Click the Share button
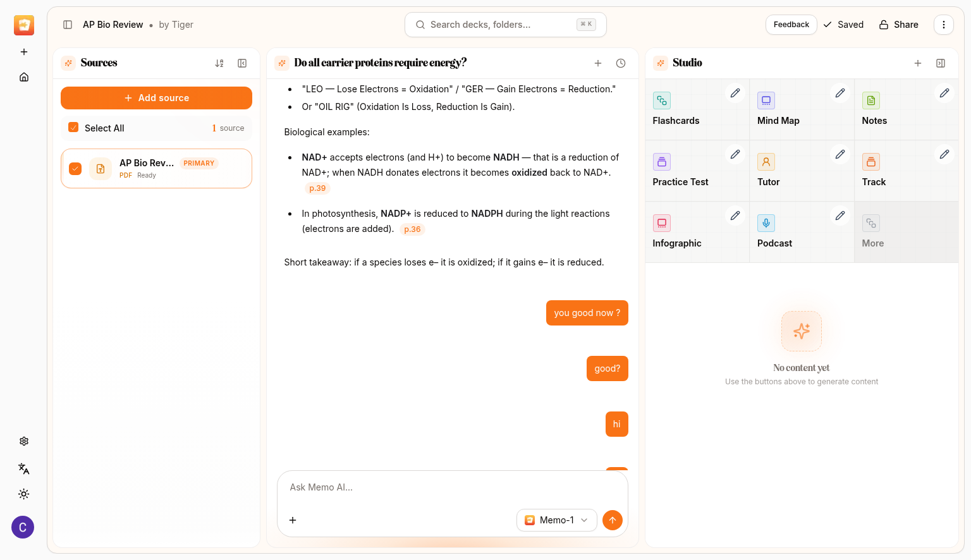 point(898,25)
